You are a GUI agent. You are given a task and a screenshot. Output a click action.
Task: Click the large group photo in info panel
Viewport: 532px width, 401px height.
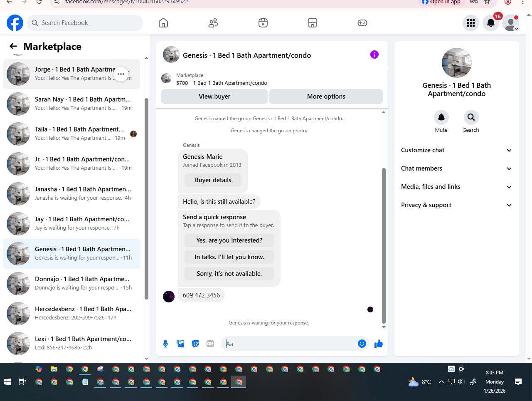pyautogui.click(x=457, y=63)
